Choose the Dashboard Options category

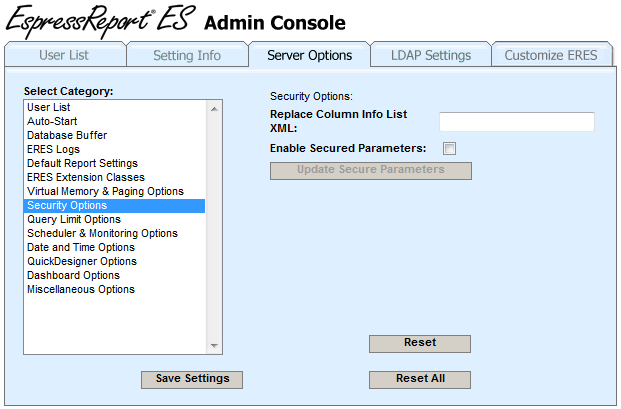(x=114, y=275)
